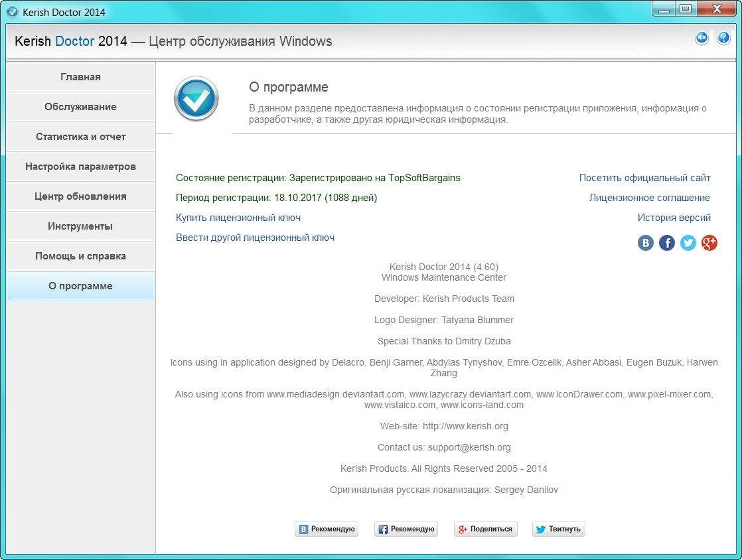
Task: Click the Google Plus Поделиться button
Action: pyautogui.click(x=486, y=529)
